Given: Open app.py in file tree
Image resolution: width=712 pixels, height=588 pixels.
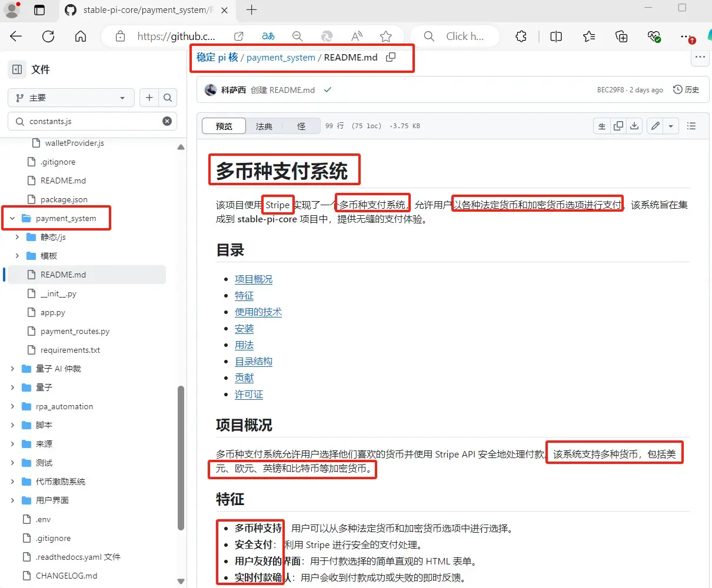Looking at the screenshot, I should pyautogui.click(x=53, y=312).
